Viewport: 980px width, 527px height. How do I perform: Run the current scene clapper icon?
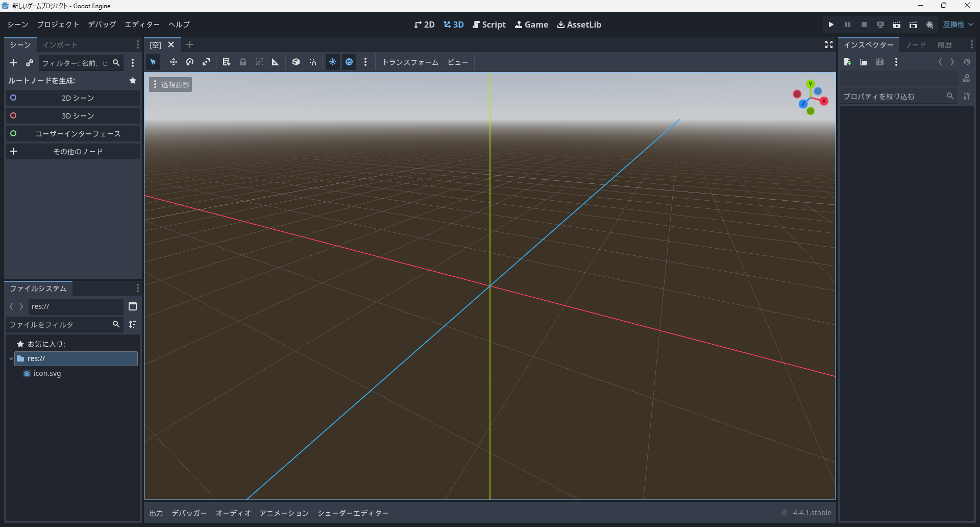tap(896, 25)
